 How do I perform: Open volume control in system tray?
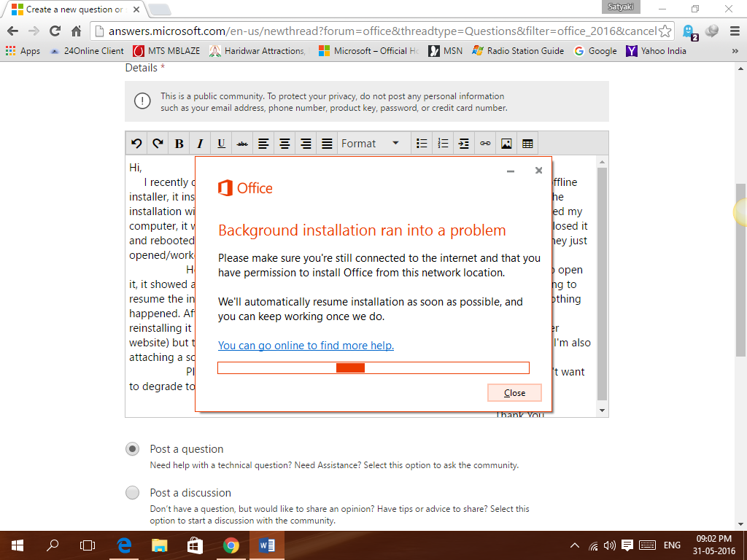coord(609,545)
